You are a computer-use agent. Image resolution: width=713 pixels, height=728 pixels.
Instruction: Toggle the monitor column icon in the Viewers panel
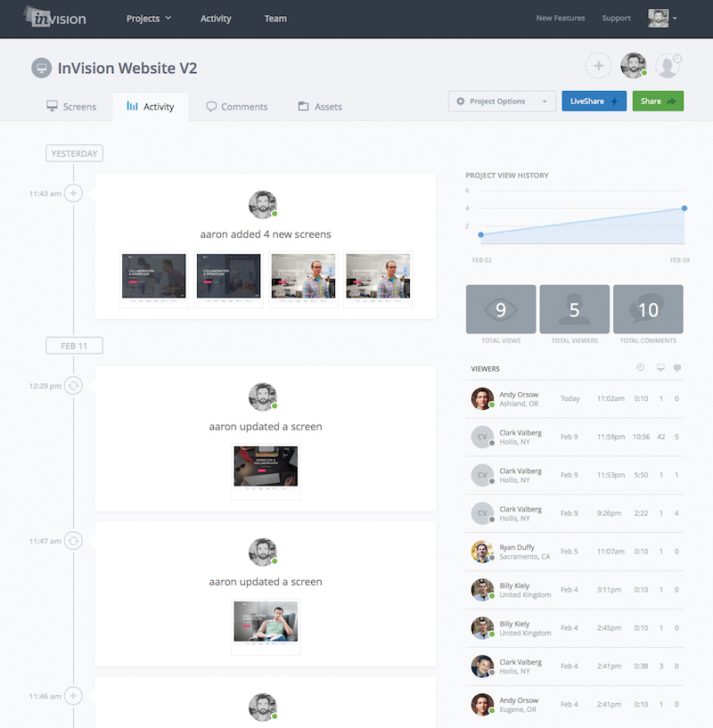pos(659,367)
